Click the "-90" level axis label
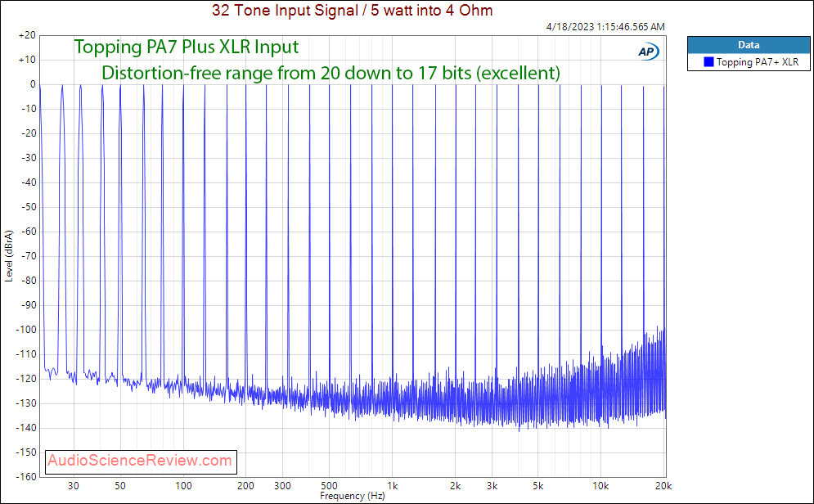This screenshot has width=814, height=504. [28, 305]
